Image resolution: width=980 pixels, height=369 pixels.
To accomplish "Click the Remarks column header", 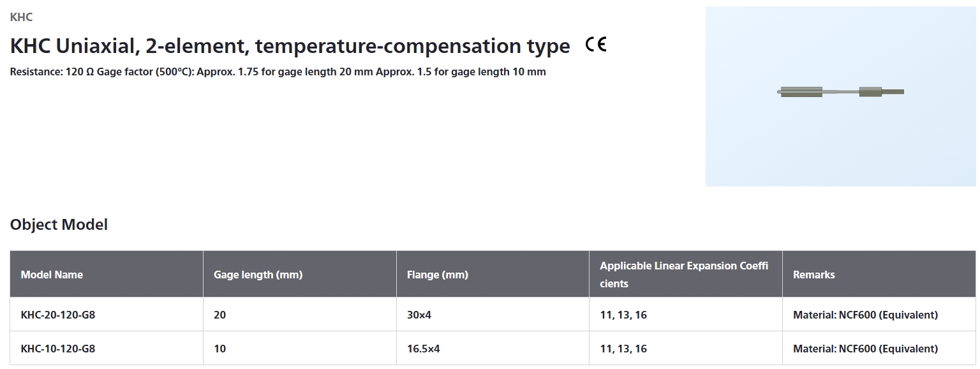I will [x=813, y=275].
